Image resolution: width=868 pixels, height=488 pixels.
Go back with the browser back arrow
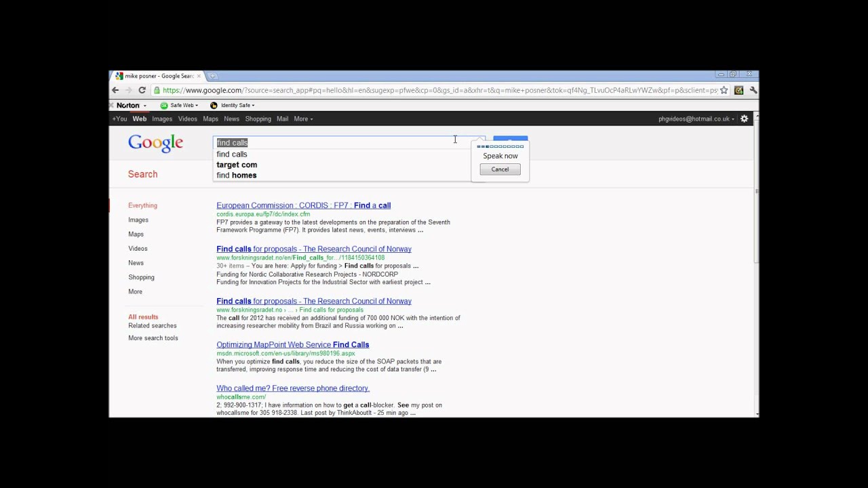(x=115, y=90)
